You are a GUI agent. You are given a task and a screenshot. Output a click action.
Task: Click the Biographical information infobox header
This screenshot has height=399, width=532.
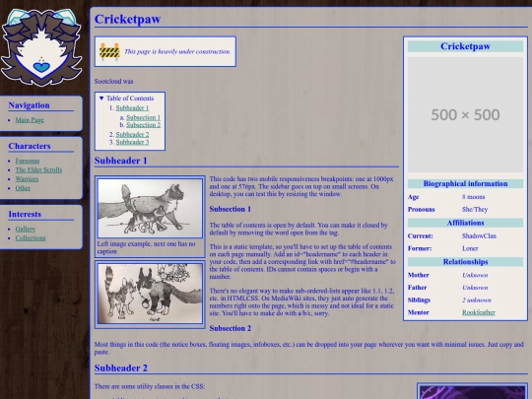(465, 183)
